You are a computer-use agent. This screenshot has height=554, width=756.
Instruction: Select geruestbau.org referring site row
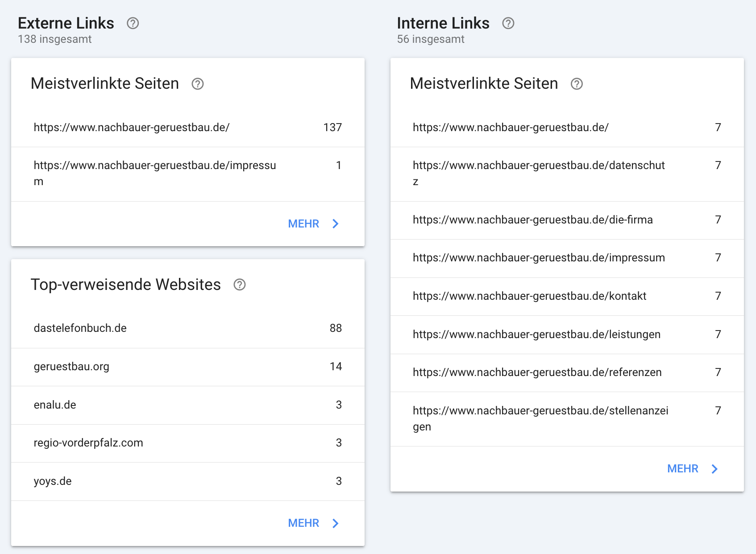tap(187, 367)
